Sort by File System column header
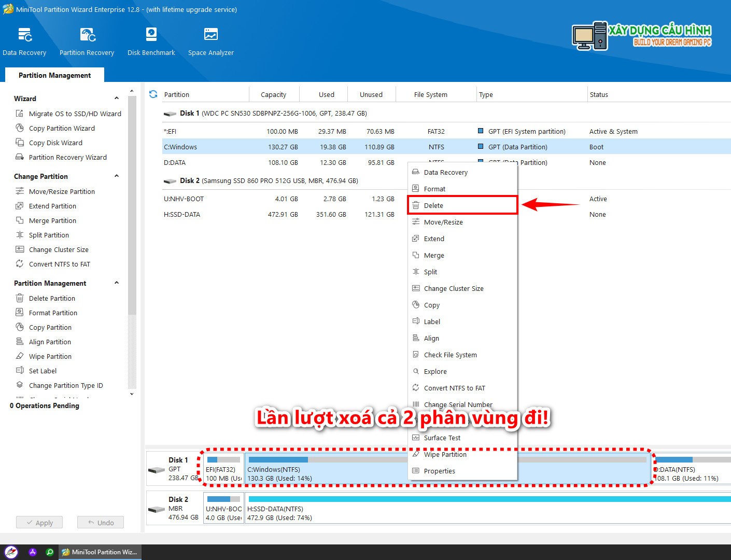731x560 pixels. coord(430,94)
